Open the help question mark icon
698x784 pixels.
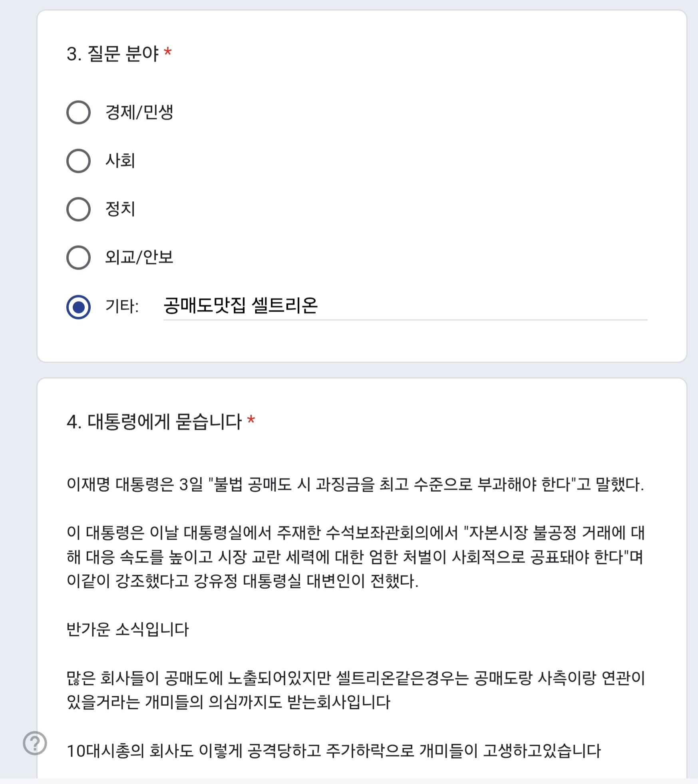click(x=35, y=743)
